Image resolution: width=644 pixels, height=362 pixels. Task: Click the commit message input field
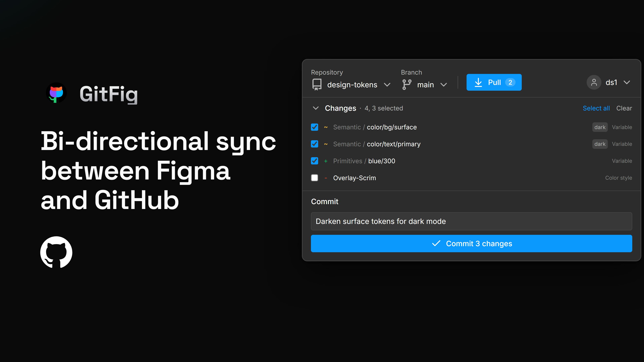(x=471, y=221)
